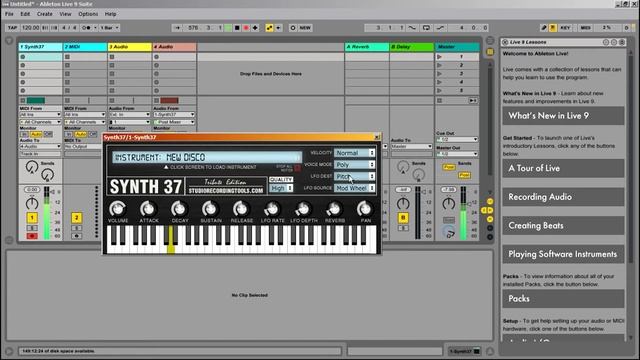The image size is (640, 360).
Task: Select the A Reverb return track header
Action: tap(367, 47)
